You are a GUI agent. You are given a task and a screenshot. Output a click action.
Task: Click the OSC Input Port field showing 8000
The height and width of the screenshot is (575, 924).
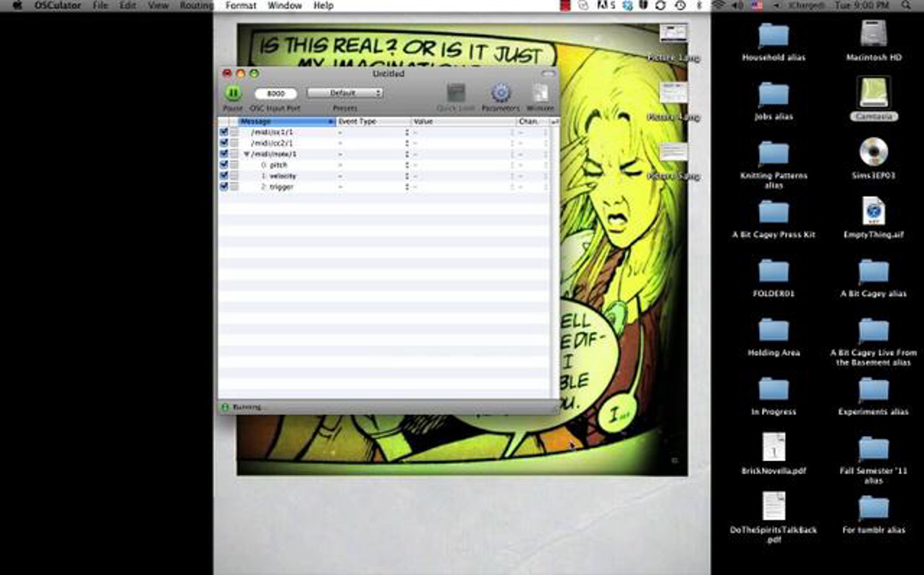[x=276, y=93]
